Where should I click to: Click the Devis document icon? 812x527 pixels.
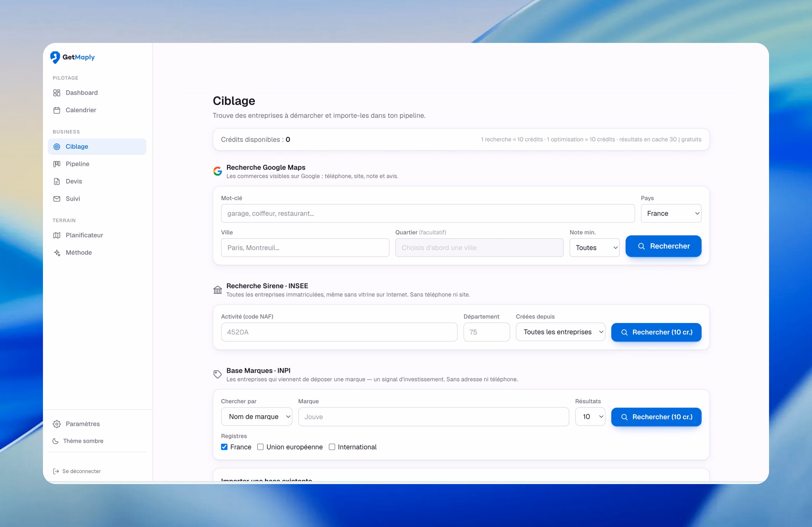57,181
